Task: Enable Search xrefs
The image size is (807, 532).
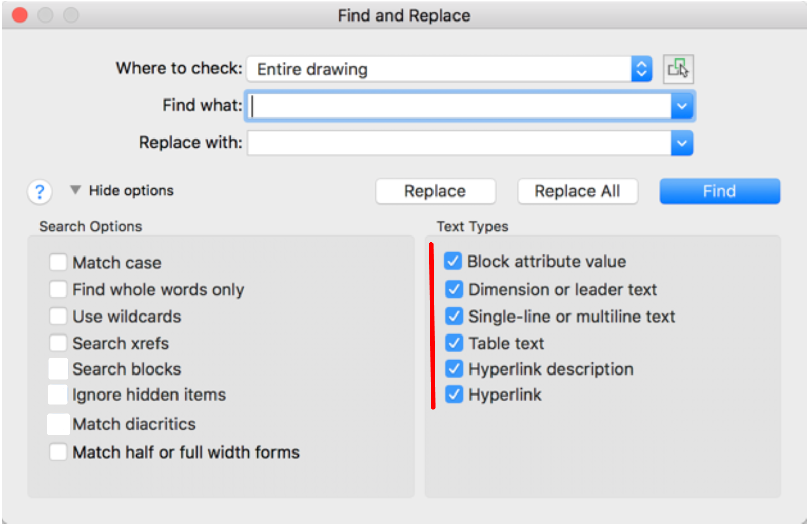Action: (58, 343)
